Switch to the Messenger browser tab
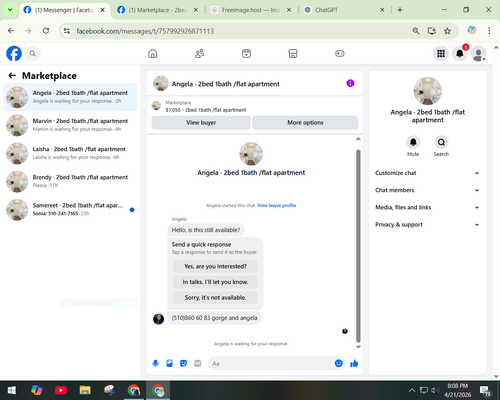The image size is (500, 400). point(64,10)
